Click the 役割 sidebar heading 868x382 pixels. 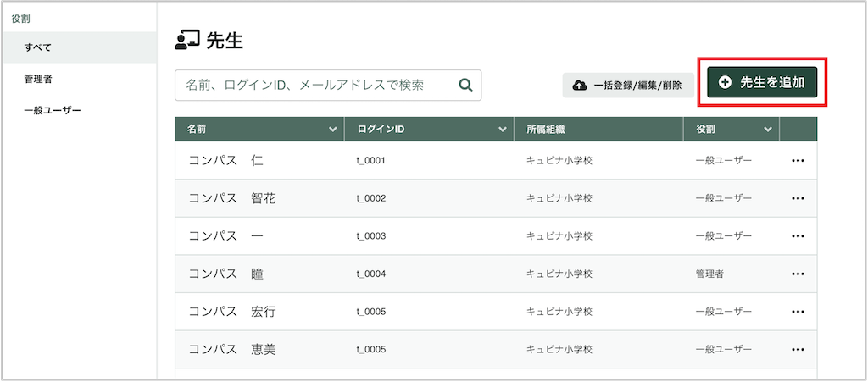point(20,19)
